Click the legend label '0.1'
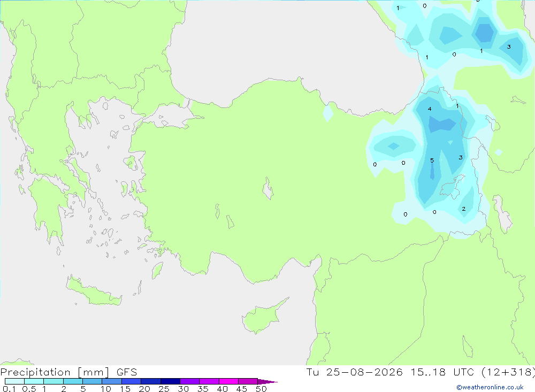The image size is (535, 392). pos(9,389)
